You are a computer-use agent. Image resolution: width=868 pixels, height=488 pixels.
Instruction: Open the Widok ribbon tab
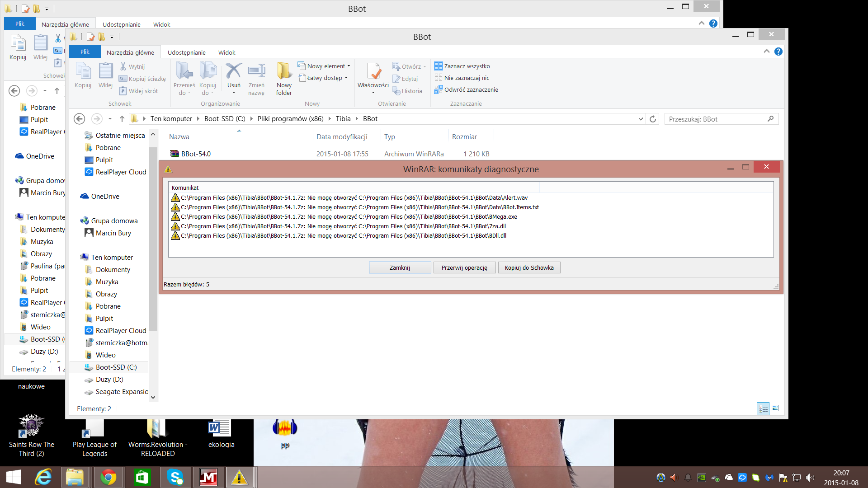pyautogui.click(x=226, y=52)
